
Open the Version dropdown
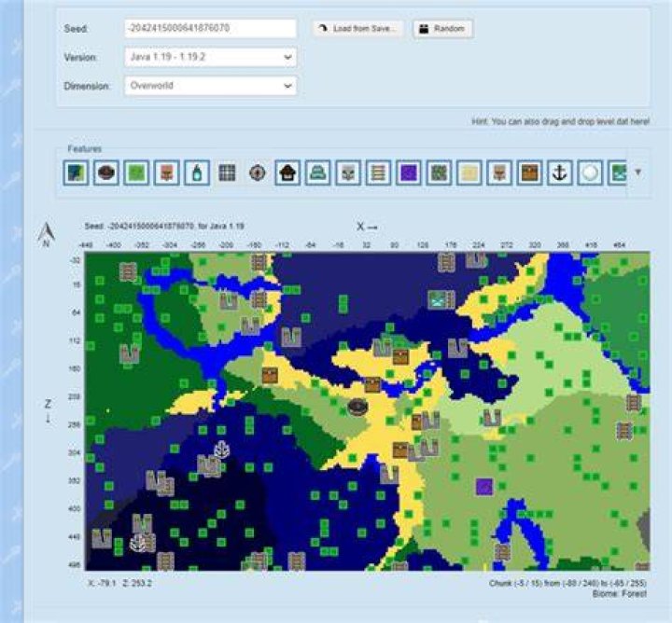pyautogui.click(x=210, y=57)
